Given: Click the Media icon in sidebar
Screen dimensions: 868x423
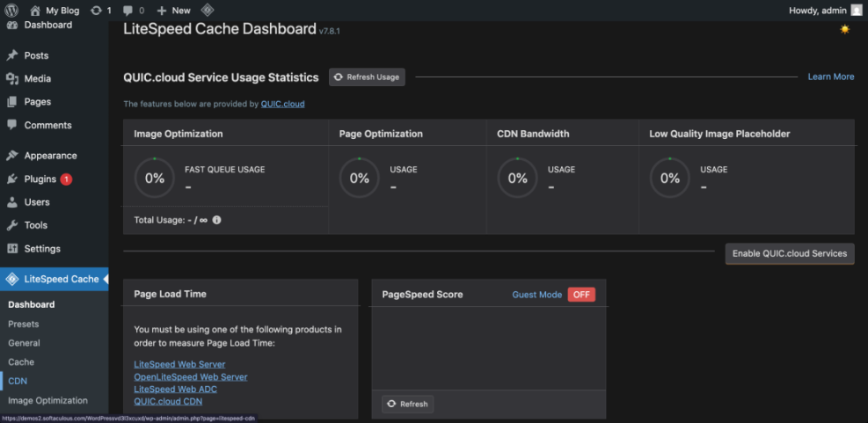Looking at the screenshot, I should [x=12, y=78].
